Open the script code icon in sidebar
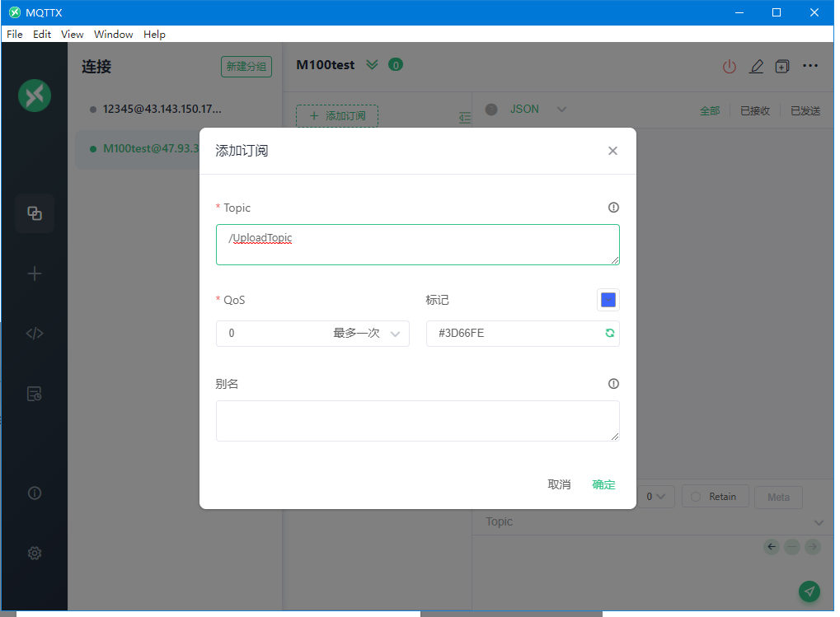The width and height of the screenshot is (840, 617). click(35, 334)
